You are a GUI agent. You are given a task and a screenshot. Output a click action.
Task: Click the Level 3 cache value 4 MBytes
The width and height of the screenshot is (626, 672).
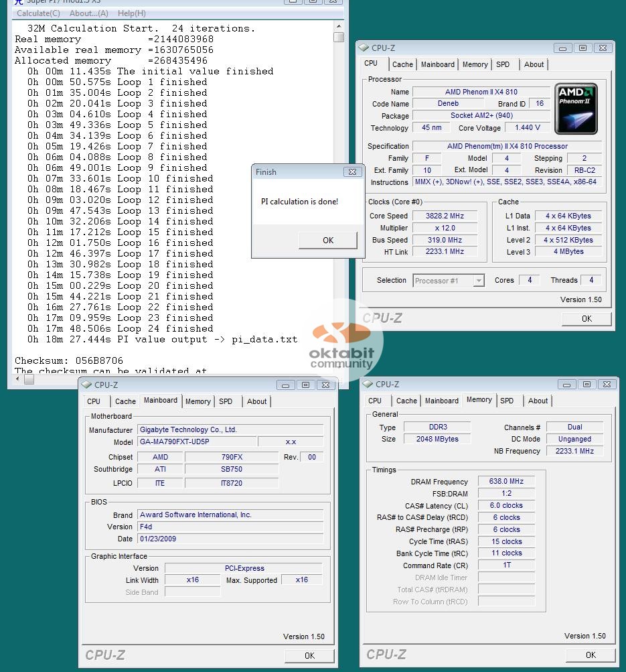coord(568,251)
